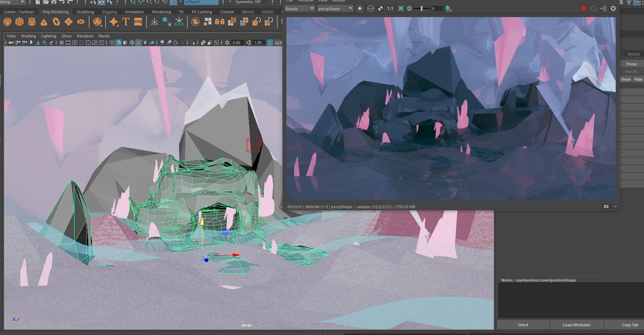Open render view settings gear
The width and height of the screenshot is (644, 335).
(x=613, y=8)
